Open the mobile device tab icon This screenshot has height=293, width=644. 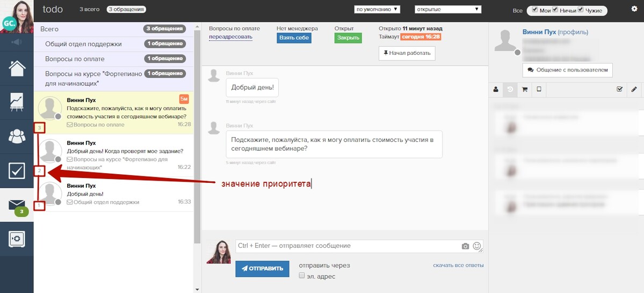[x=539, y=89]
